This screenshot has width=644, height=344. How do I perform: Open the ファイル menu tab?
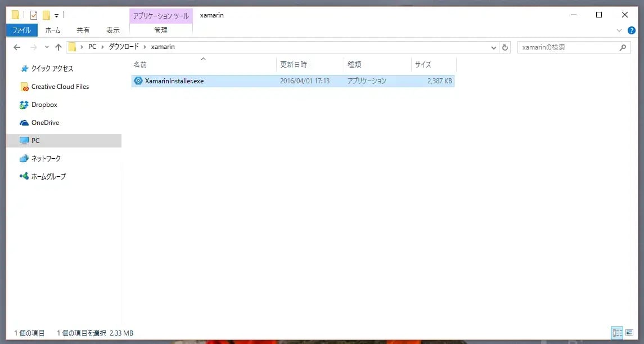[x=21, y=30]
